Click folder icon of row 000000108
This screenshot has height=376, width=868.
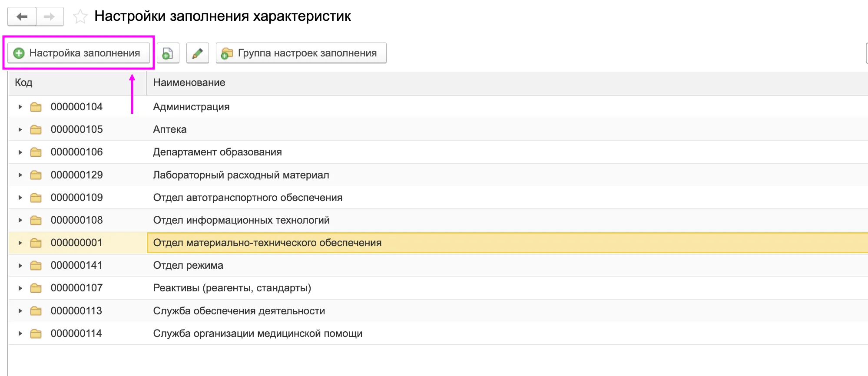pos(36,220)
